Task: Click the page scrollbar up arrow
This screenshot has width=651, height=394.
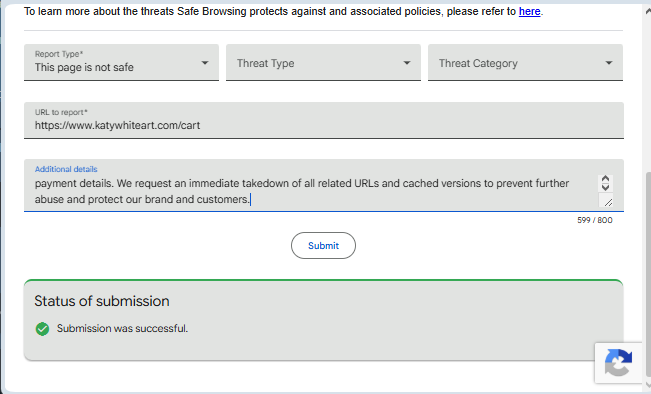Action: 648,11
